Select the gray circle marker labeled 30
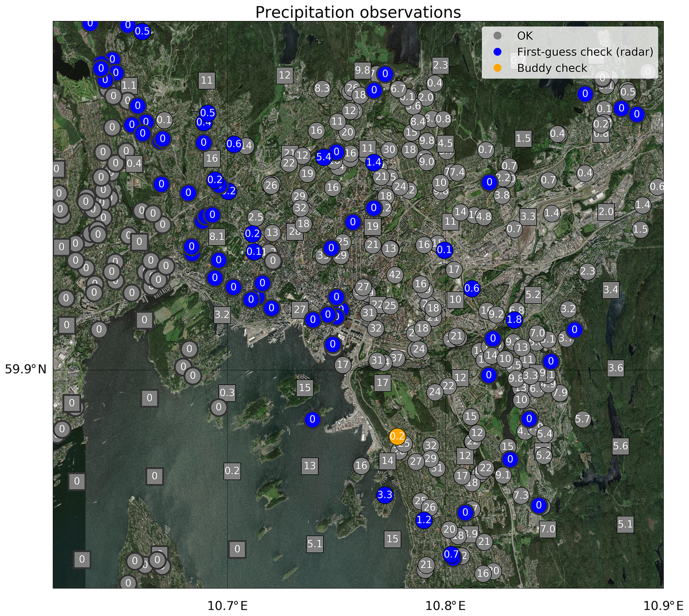Screen dimensions: 689x616 389,149
